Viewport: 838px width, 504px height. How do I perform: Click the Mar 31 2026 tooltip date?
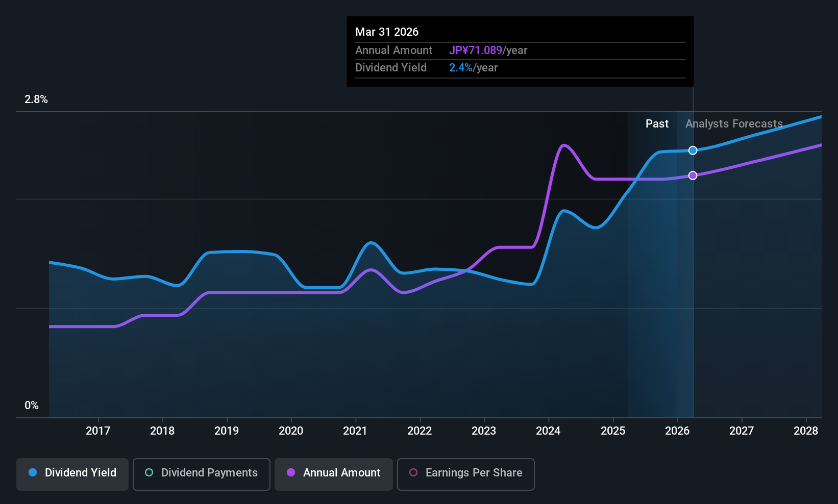point(387,32)
